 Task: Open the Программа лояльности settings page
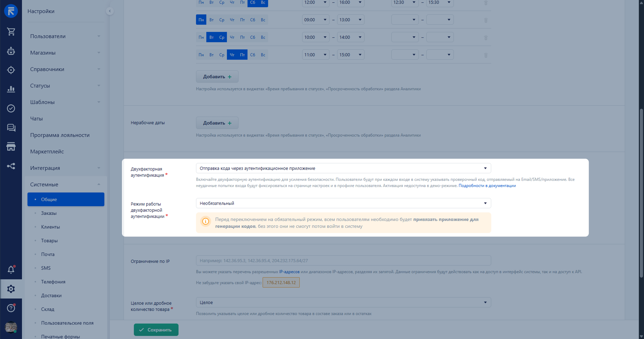[60, 135]
